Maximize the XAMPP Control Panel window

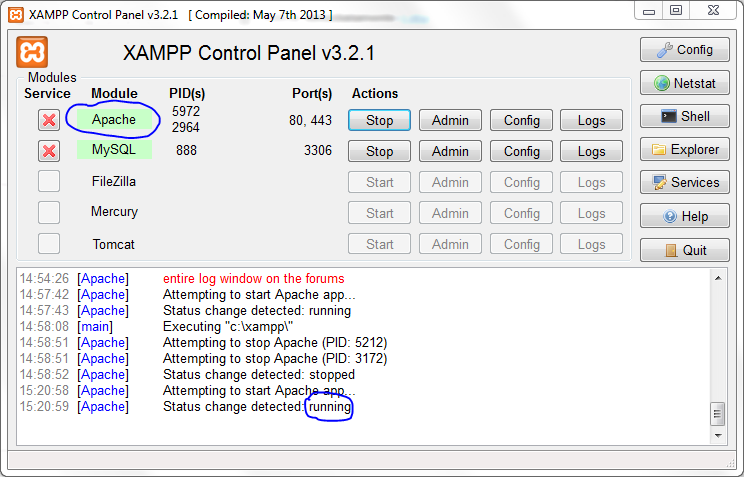(676, 10)
